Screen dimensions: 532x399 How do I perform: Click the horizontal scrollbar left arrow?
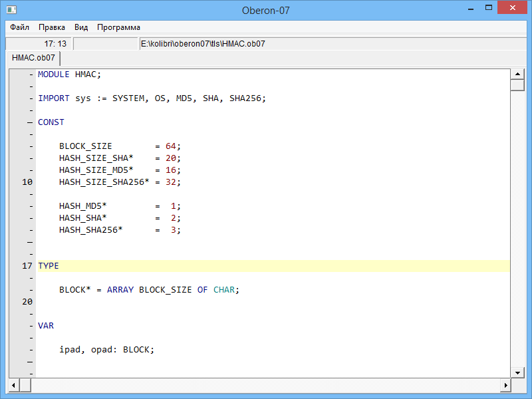[x=14, y=385]
